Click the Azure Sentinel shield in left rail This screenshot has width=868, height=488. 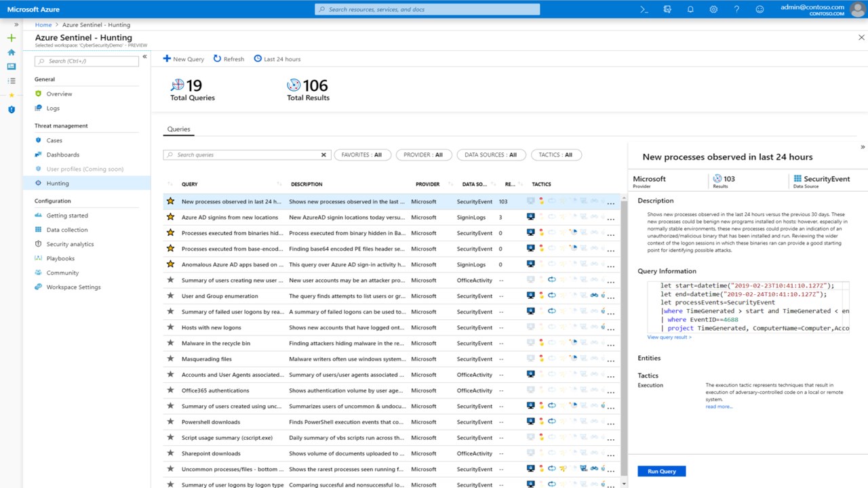click(x=11, y=109)
